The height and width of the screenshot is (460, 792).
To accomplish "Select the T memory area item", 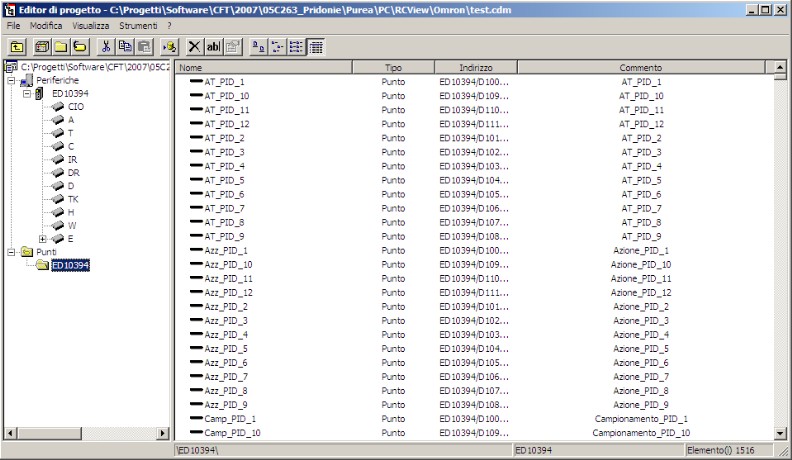I will point(71,133).
